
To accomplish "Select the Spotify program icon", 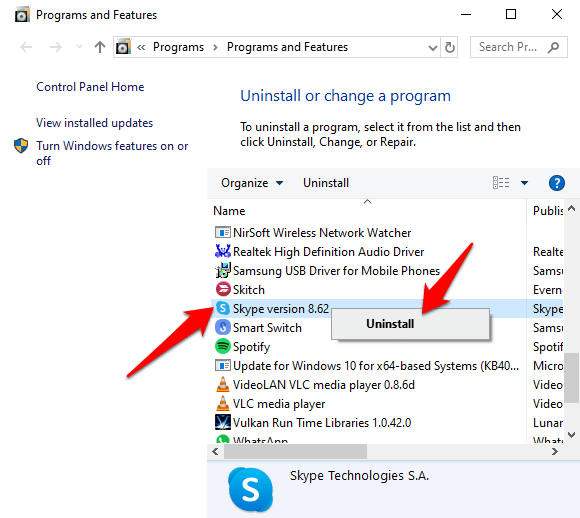I will pos(223,346).
